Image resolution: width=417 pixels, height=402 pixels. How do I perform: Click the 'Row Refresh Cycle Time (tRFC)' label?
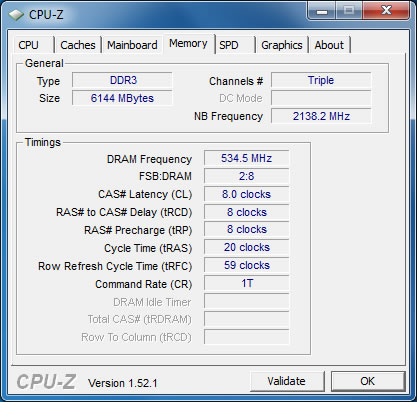tap(115, 266)
